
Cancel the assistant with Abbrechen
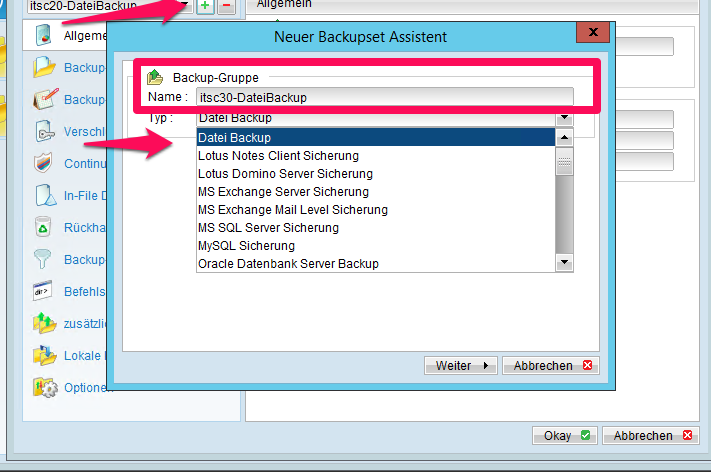[551, 365]
